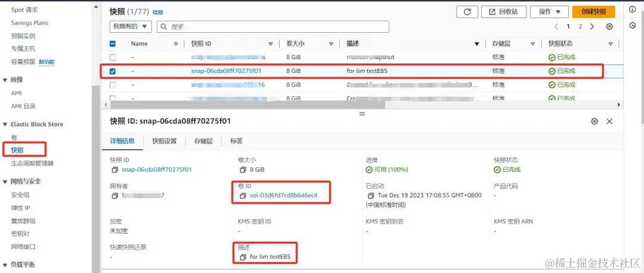Collapse the 负载平衡 sidebar section
644x273 pixels.
[x=5, y=265]
